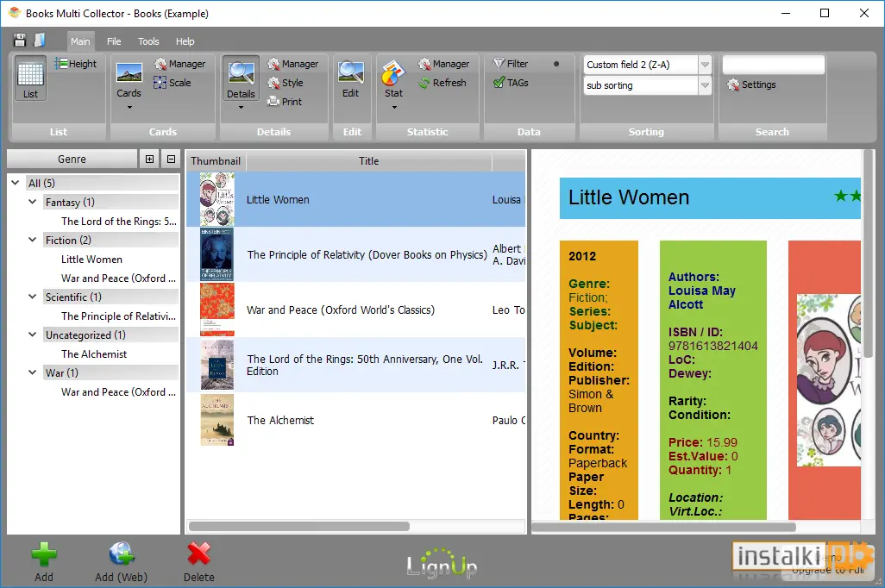
Task: Open the Custom field 2 sorting dropdown
Action: pos(705,65)
